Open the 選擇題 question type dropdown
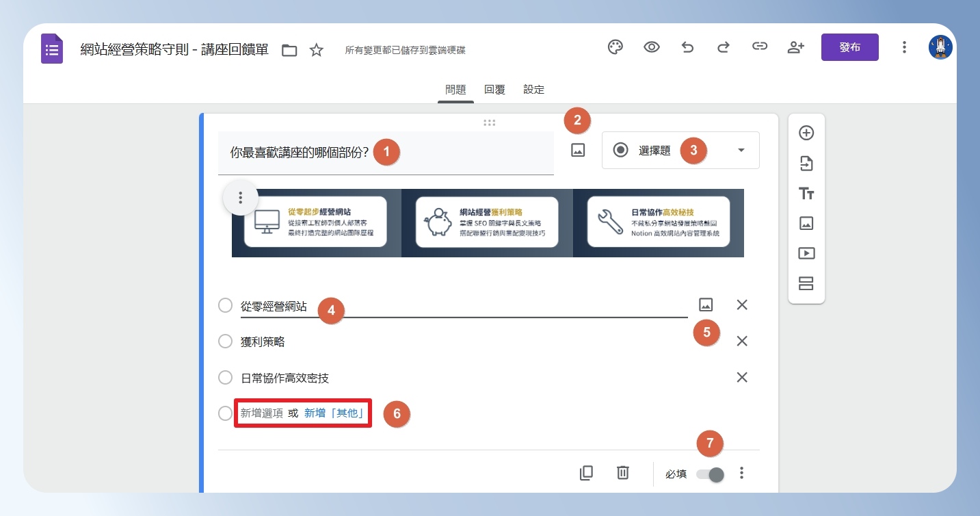 680,150
